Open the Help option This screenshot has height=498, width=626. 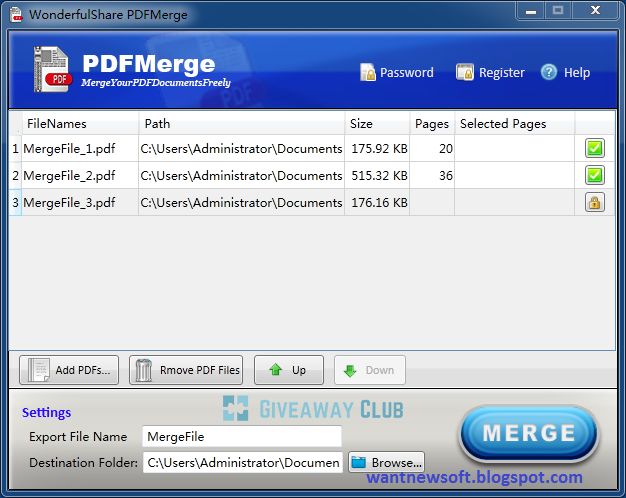click(565, 72)
